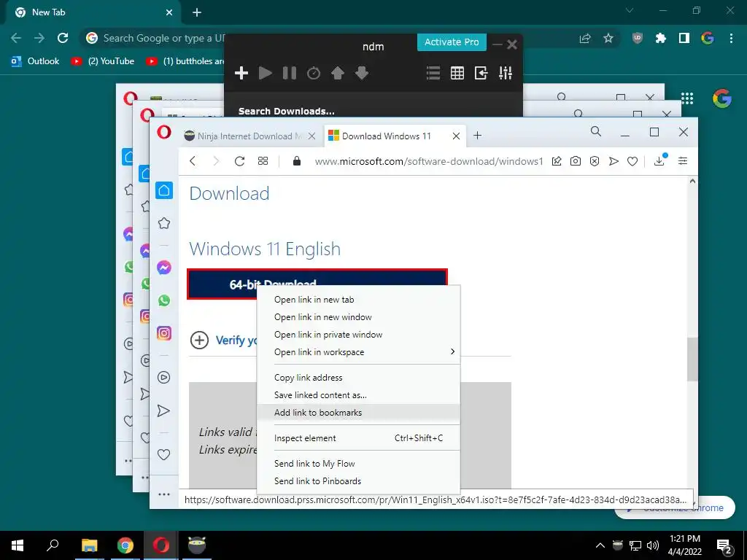Choose Open link in new window
747x560 pixels.
pos(358,317)
